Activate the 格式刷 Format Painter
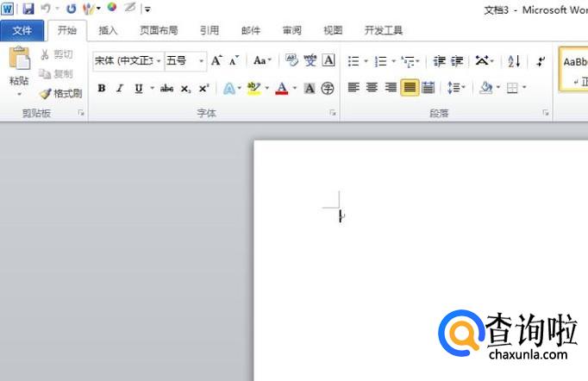The image size is (588, 381). (x=60, y=93)
